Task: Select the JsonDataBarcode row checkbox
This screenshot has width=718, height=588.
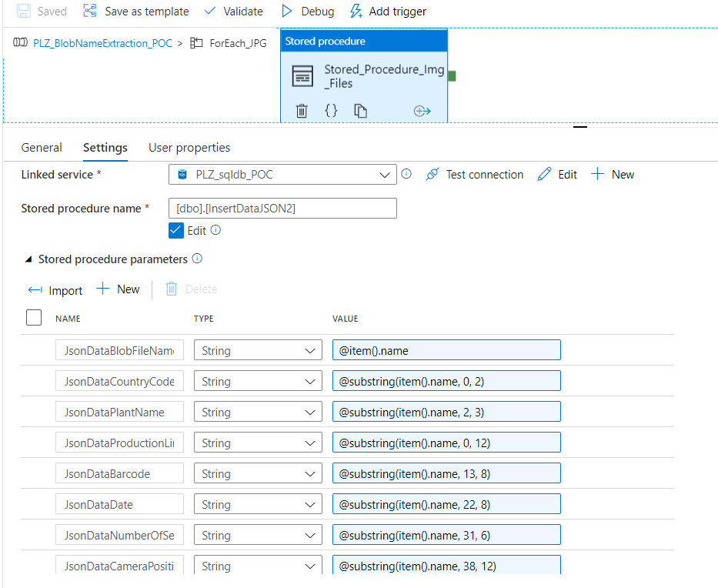Action: [x=34, y=473]
